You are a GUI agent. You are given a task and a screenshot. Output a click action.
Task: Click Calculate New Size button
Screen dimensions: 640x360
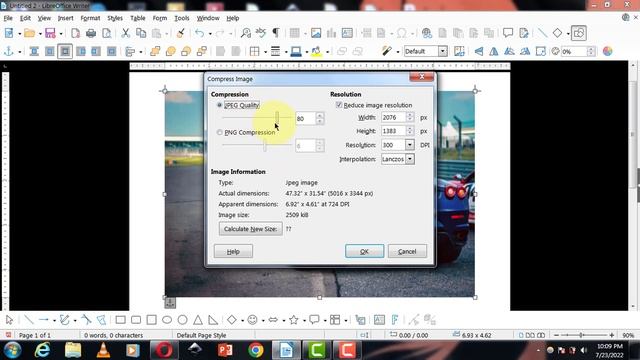pyautogui.click(x=250, y=229)
